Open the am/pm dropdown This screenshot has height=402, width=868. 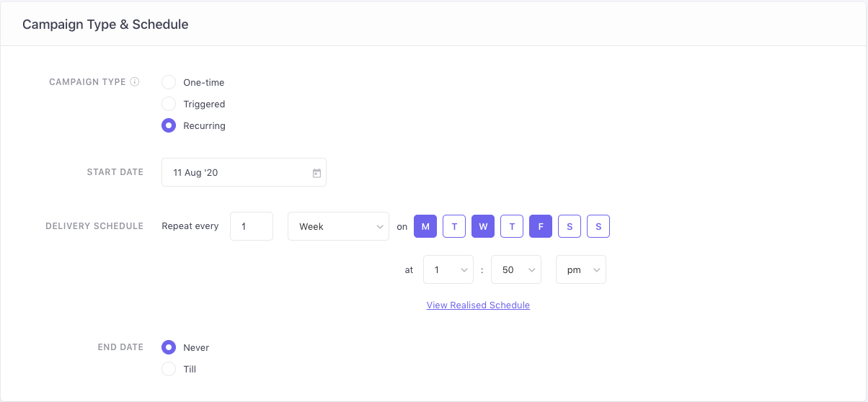(x=580, y=269)
